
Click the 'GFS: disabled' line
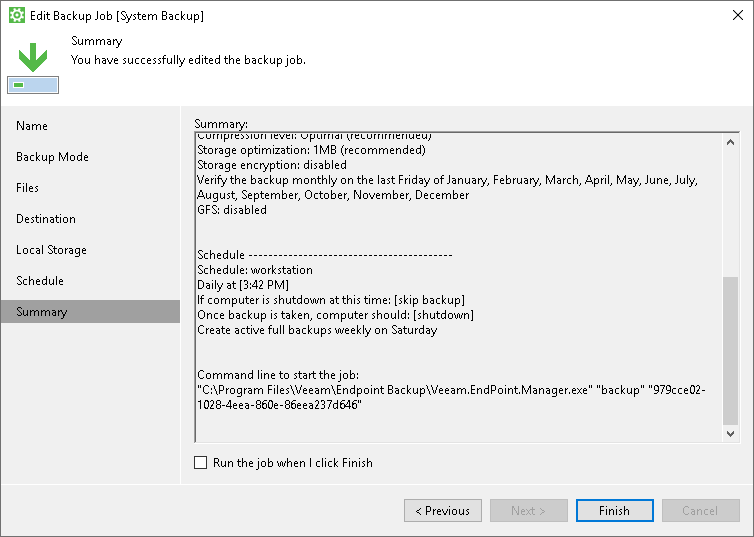[x=232, y=210]
